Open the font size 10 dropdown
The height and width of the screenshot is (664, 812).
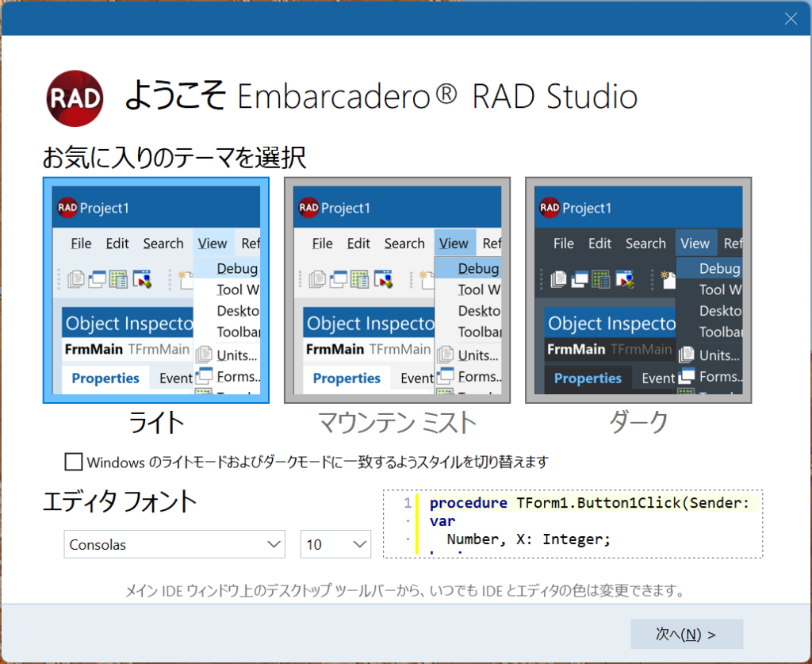(335, 544)
